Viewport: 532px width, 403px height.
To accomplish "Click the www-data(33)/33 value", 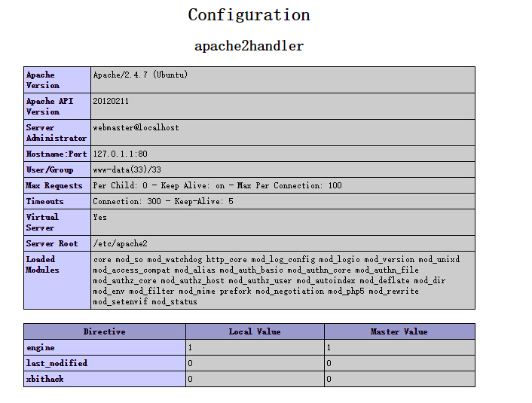I will (127, 169).
